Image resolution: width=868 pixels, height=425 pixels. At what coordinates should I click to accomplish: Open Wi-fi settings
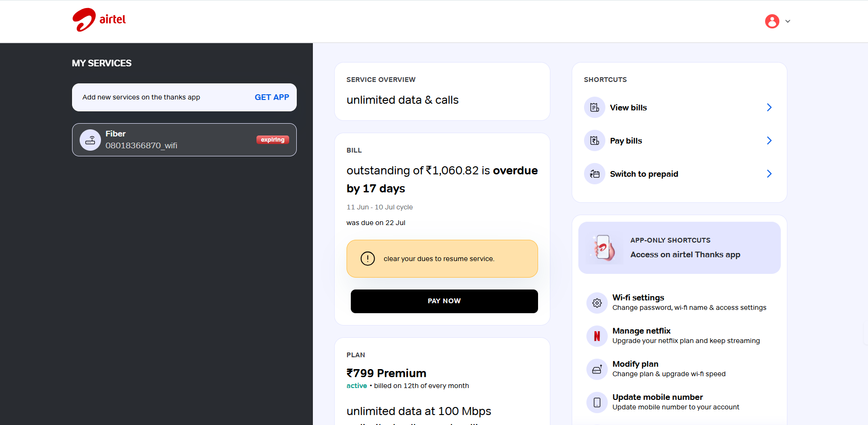tap(679, 303)
